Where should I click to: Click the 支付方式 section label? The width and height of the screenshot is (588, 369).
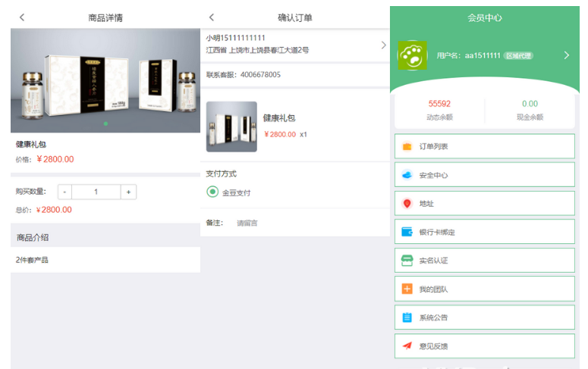click(x=222, y=174)
